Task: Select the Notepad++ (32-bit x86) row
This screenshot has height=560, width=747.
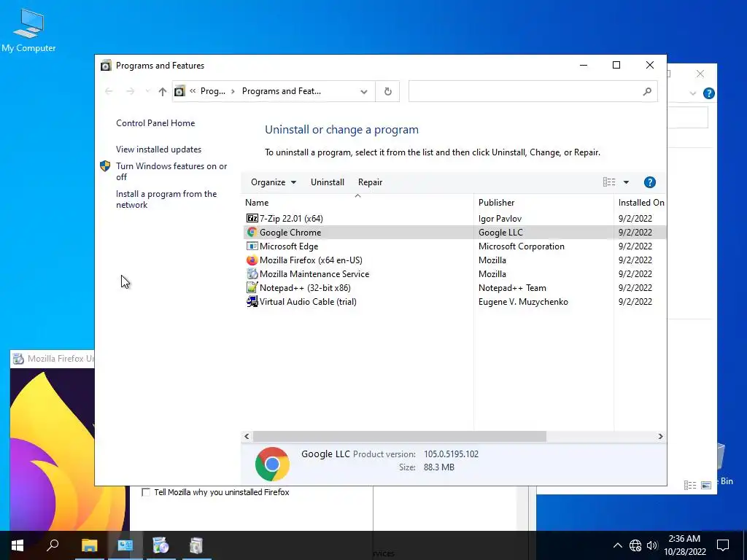Action: coord(454,287)
